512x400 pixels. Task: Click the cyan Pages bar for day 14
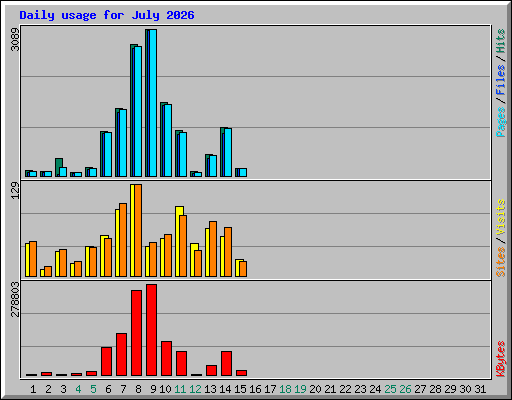(x=228, y=152)
